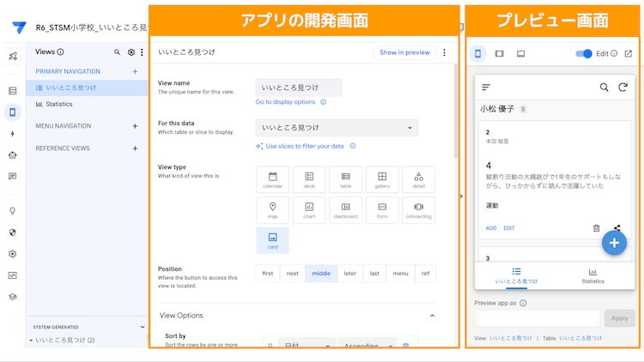Follow Use slices to filter link

305,146
